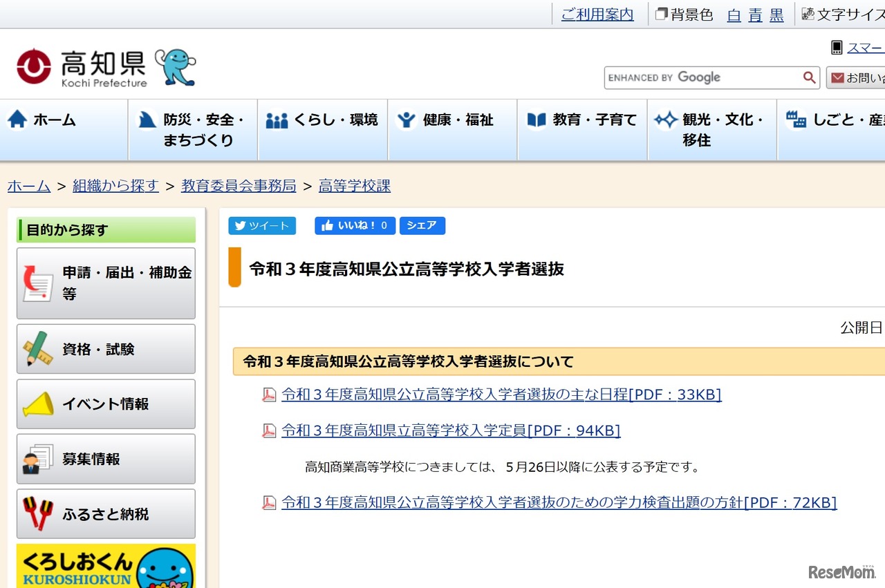
Task: Open the 入学者選抜の主な日程 PDF link
Action: (501, 395)
